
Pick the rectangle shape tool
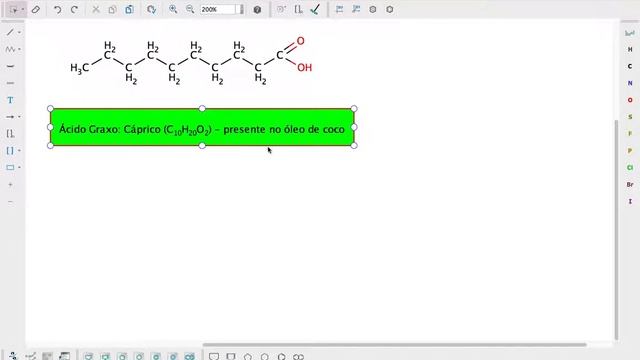click(x=10, y=167)
